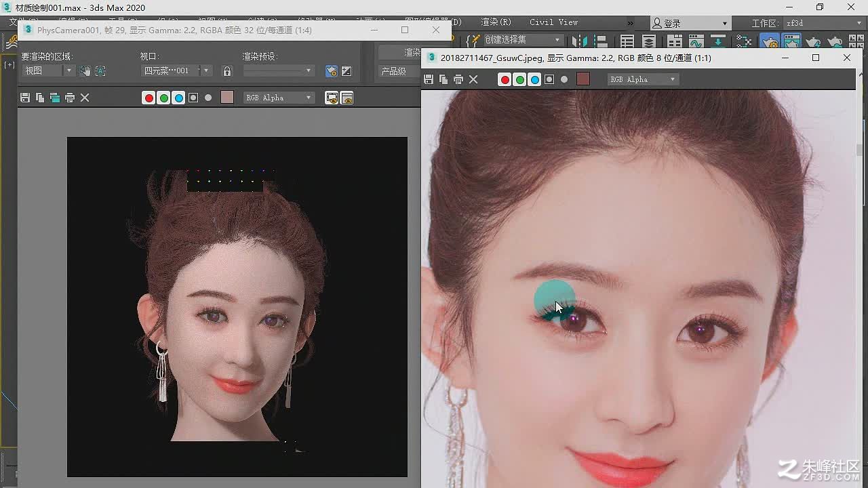Save image in the jpeg viewer window

(429, 79)
